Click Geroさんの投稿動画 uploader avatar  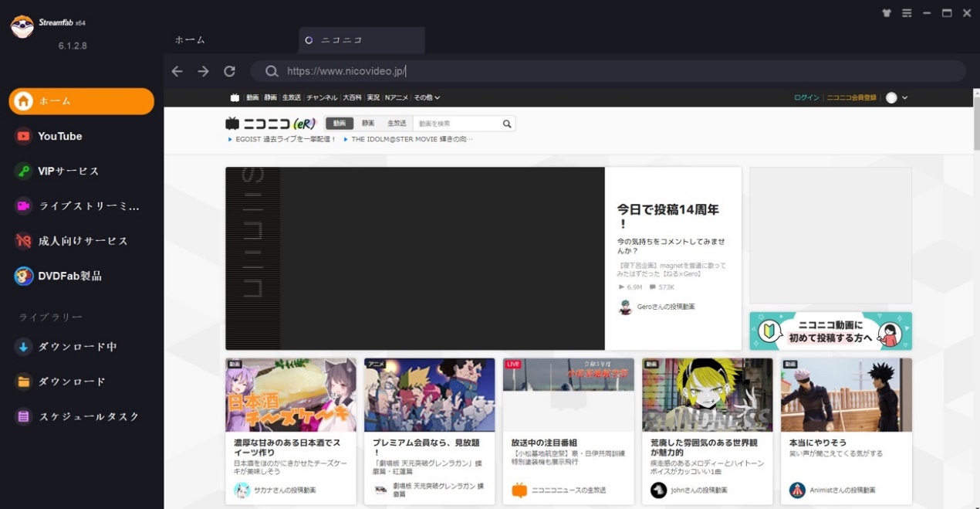point(625,307)
